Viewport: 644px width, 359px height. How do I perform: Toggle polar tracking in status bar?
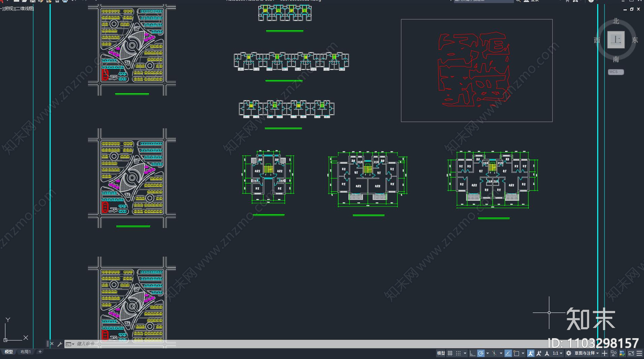tap(481, 353)
